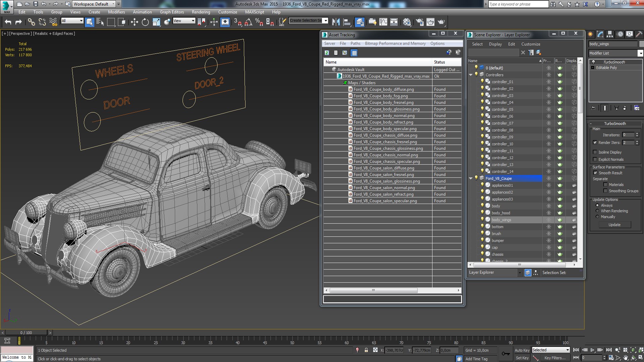Collapse the Controllers layer tree
The height and width of the screenshot is (362, 644).
(x=471, y=75)
